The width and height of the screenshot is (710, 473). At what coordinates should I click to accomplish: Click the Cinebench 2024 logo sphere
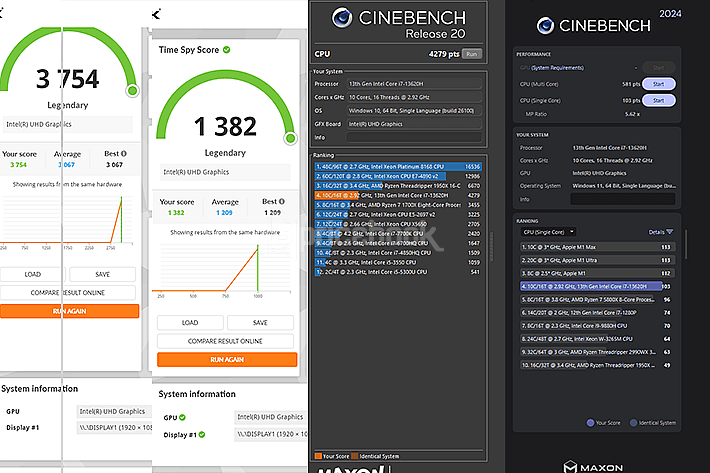pos(545,26)
